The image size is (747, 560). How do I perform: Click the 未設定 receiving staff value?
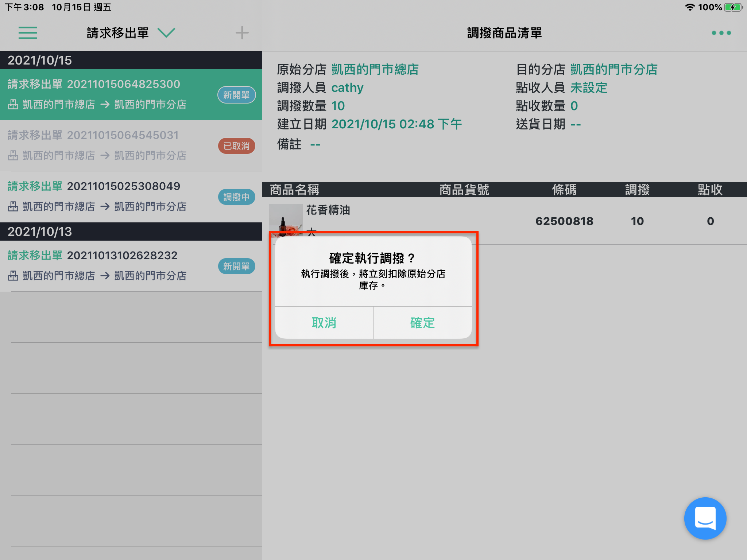(x=589, y=87)
